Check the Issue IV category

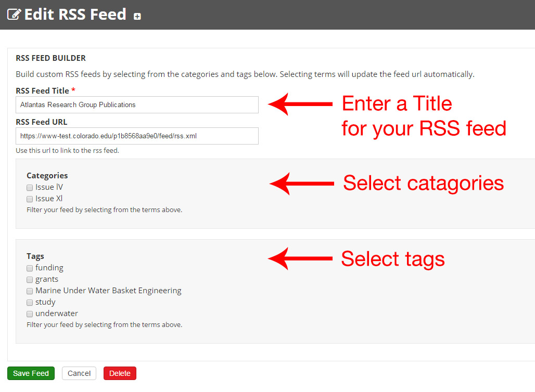pos(30,188)
